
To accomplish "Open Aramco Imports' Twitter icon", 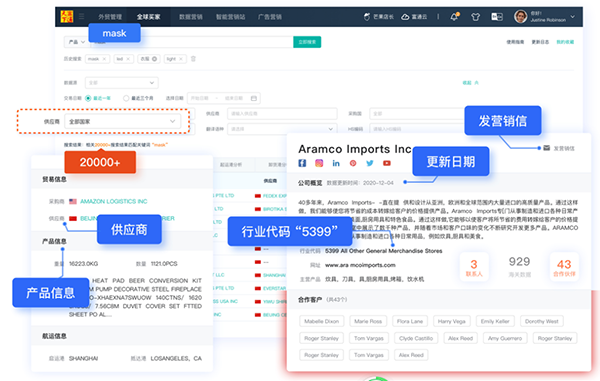I will [x=370, y=163].
